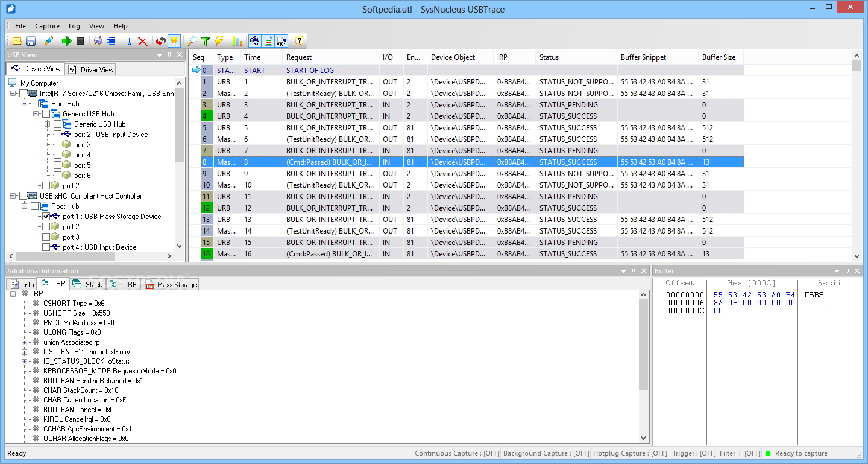Click the question mark help toolbar icon
Image resolution: width=868 pixels, height=464 pixels.
point(299,41)
